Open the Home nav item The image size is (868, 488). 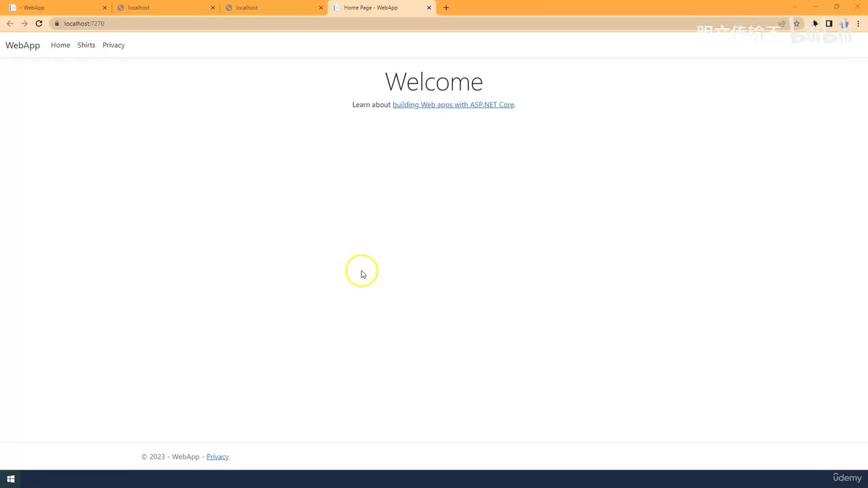(x=60, y=45)
